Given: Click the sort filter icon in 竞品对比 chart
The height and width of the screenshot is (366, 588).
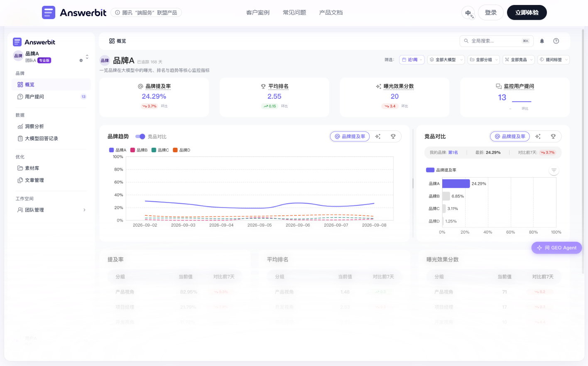Looking at the screenshot, I should [x=554, y=171].
